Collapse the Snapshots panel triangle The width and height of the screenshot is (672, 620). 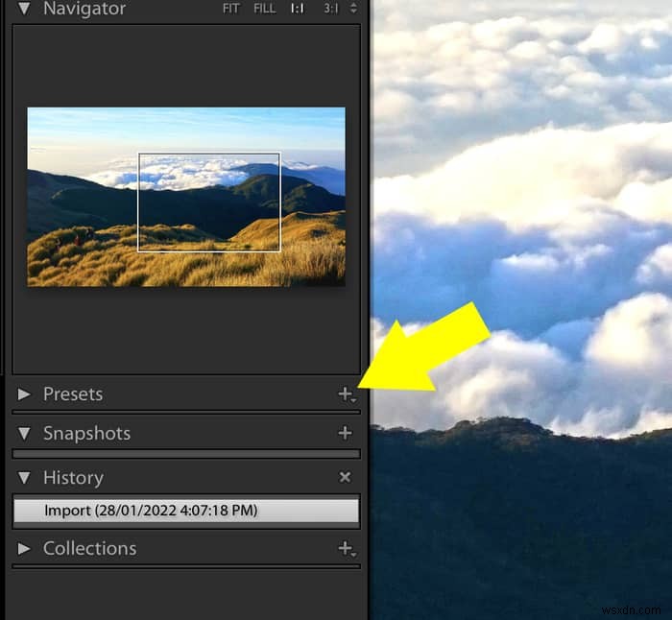(x=24, y=433)
